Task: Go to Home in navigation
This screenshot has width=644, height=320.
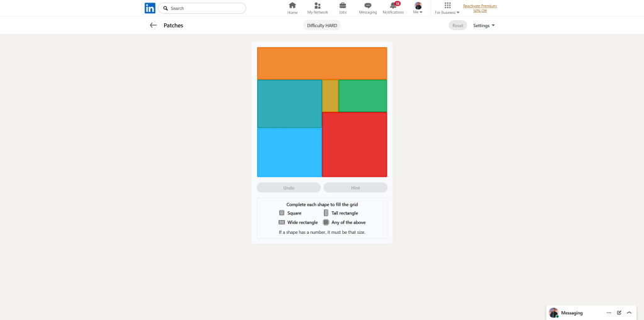Action: [x=292, y=8]
